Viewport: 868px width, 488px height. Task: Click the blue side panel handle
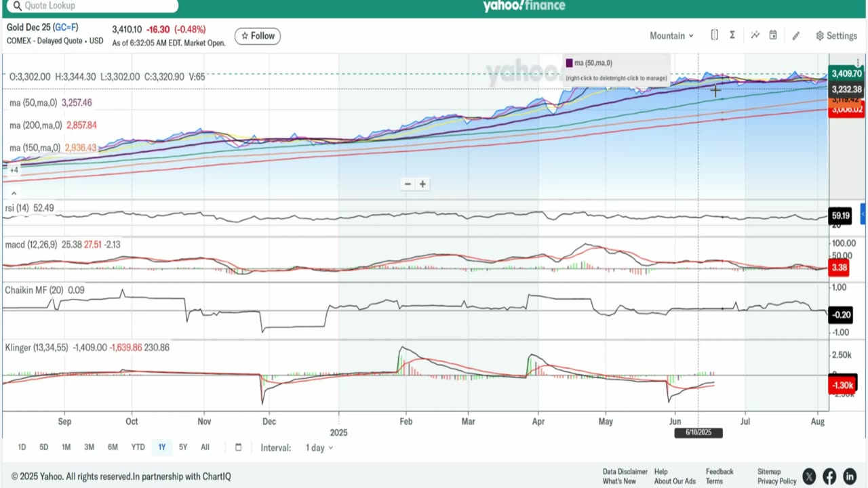point(863,214)
